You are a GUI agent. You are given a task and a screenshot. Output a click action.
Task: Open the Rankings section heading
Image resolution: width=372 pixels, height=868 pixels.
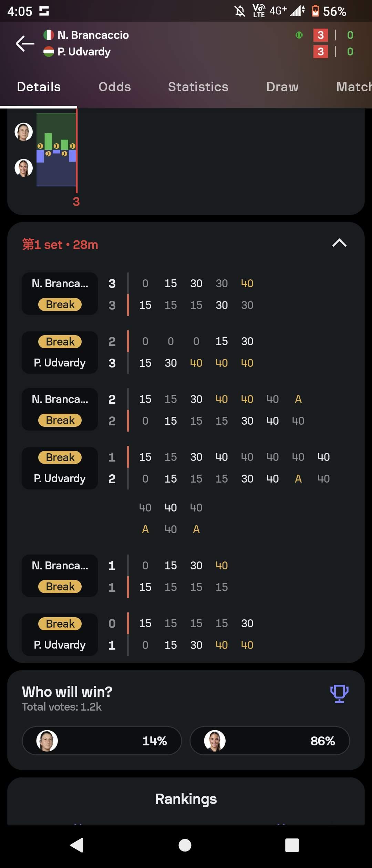tap(186, 799)
